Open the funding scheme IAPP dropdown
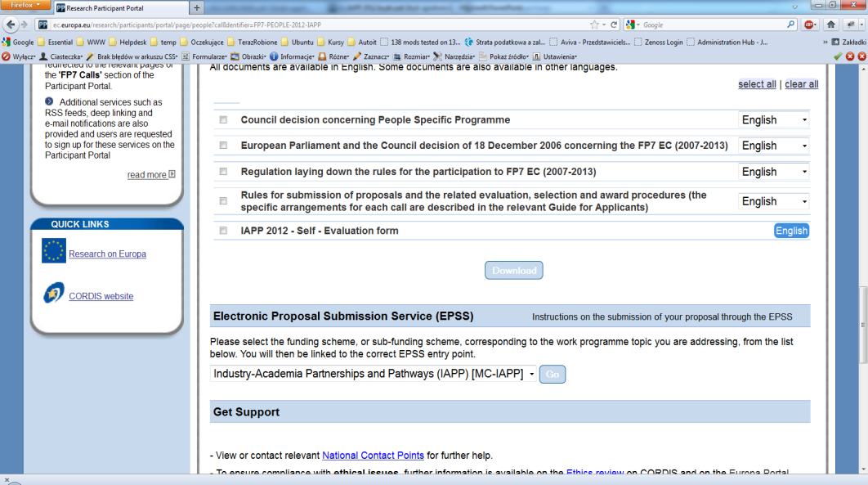Image resolution: width=868 pixels, height=485 pixels. (373, 374)
